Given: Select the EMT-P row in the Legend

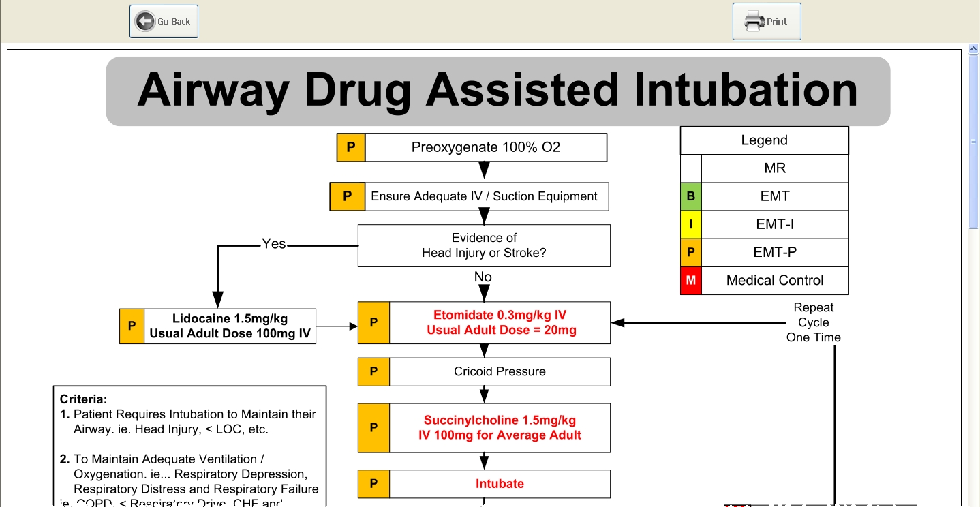Looking at the screenshot, I should tap(774, 252).
